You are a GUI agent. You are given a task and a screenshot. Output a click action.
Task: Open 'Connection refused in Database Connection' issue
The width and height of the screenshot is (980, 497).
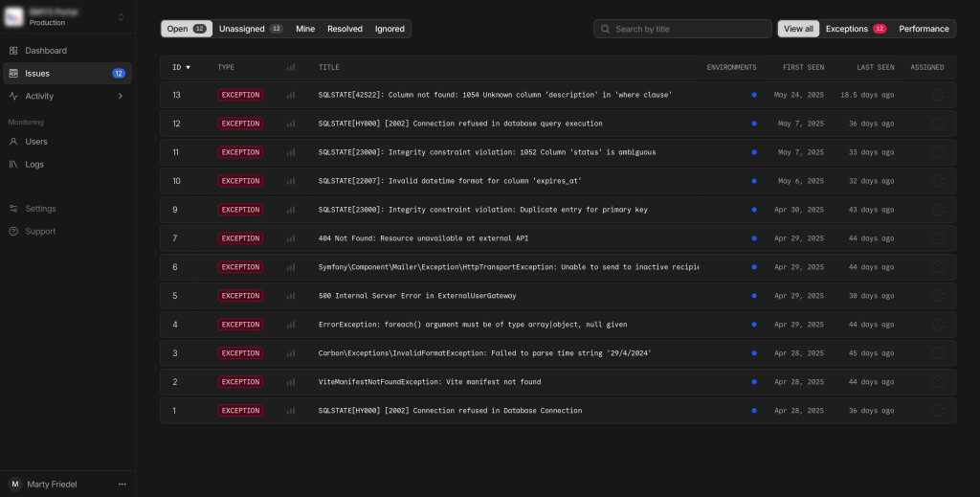click(450, 412)
